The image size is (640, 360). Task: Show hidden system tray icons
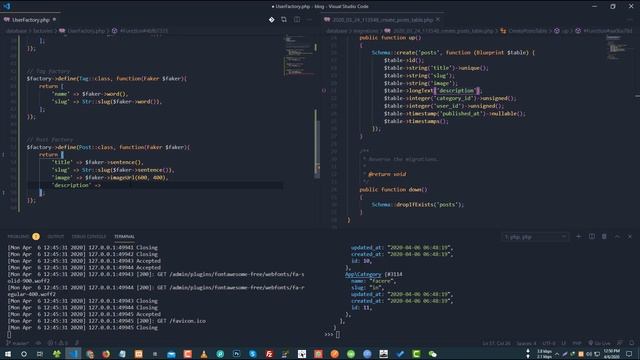(x=557, y=354)
